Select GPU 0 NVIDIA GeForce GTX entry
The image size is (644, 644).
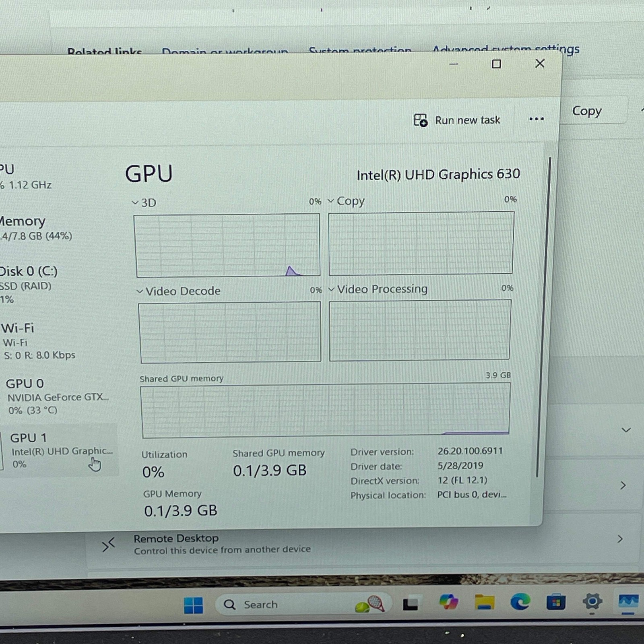[58, 396]
